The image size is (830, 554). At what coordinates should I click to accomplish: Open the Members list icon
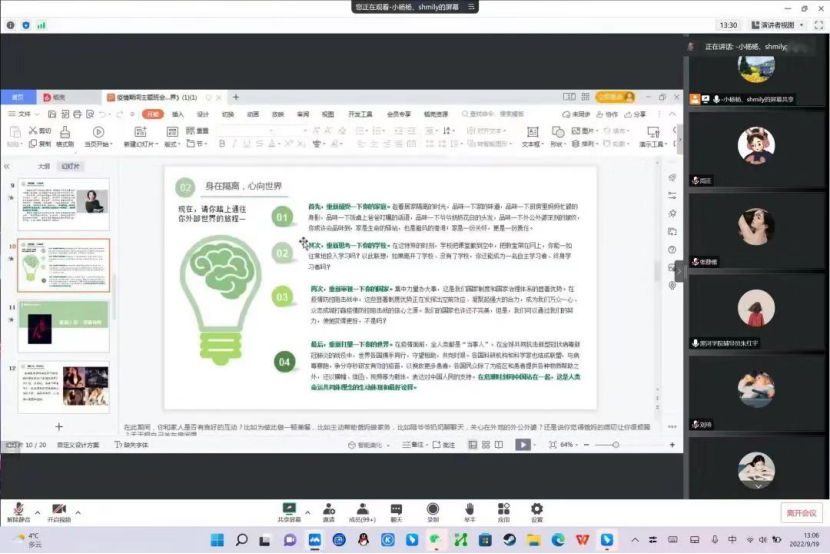coord(361,510)
